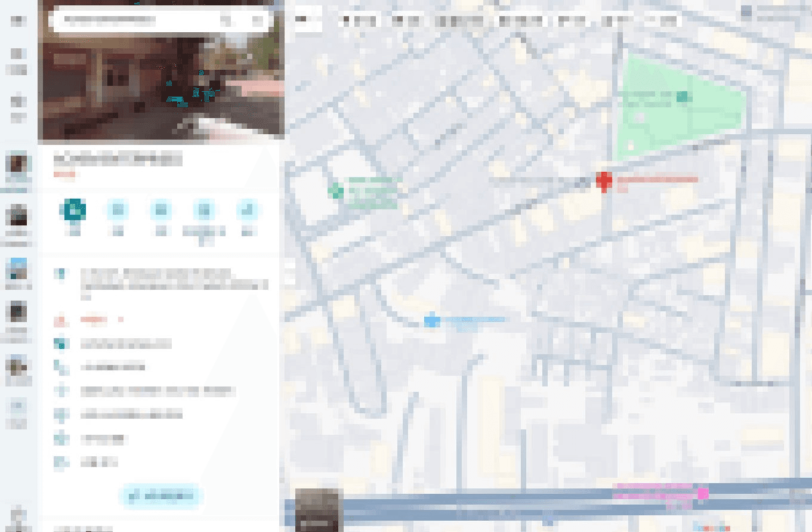The image size is (812, 532).
Task: Click the magnifier search icon
Action: 227,20
